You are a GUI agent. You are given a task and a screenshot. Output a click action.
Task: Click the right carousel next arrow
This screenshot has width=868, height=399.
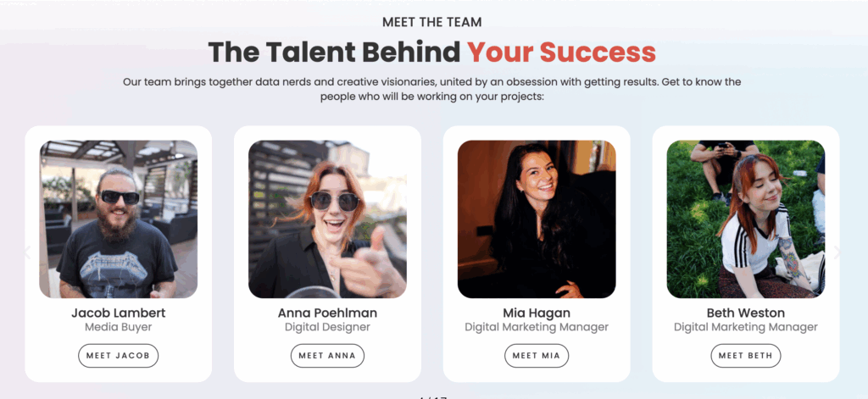click(837, 252)
